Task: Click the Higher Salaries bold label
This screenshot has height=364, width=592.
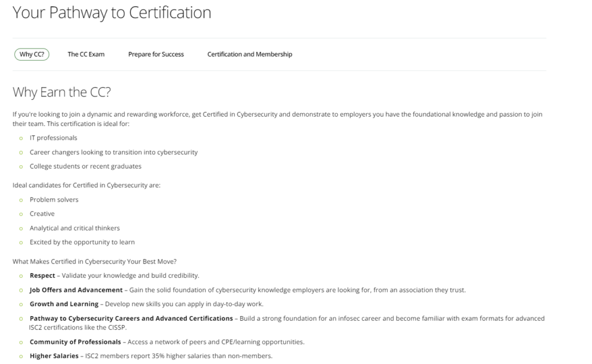Action: (x=54, y=356)
